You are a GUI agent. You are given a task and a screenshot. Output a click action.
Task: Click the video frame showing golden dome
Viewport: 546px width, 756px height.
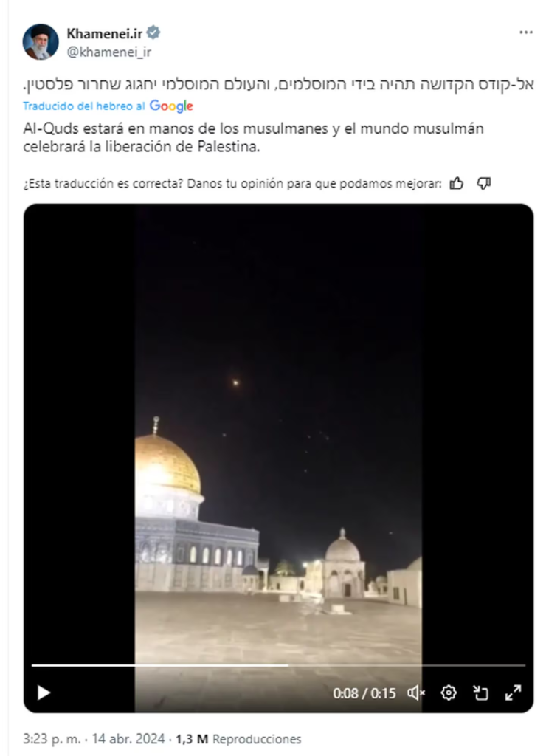[x=279, y=434]
